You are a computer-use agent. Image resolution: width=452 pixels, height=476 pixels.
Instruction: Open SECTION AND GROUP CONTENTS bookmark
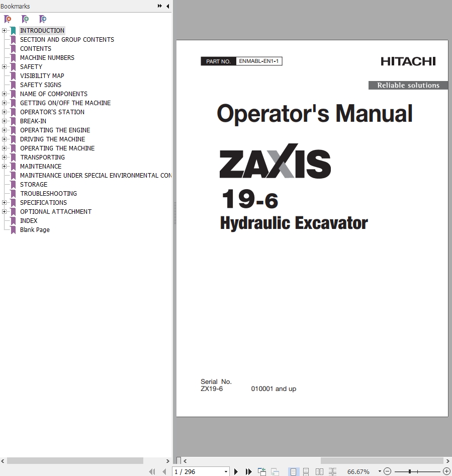[67, 39]
